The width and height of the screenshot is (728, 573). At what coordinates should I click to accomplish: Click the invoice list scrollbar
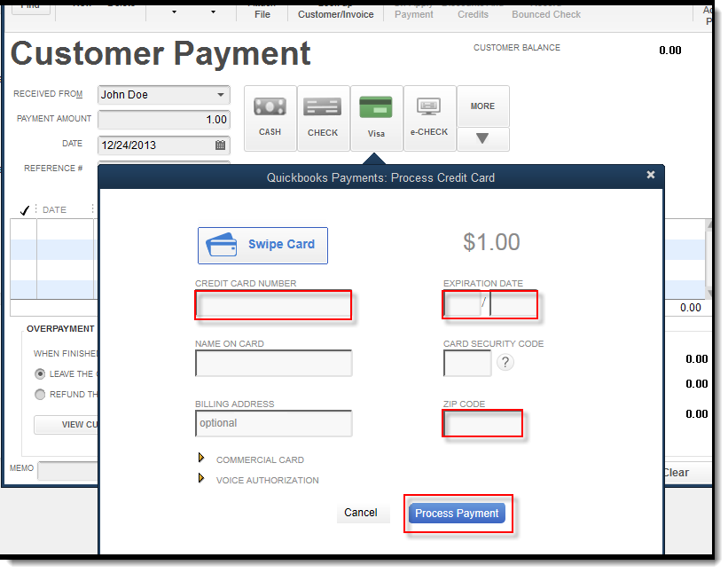click(x=708, y=259)
